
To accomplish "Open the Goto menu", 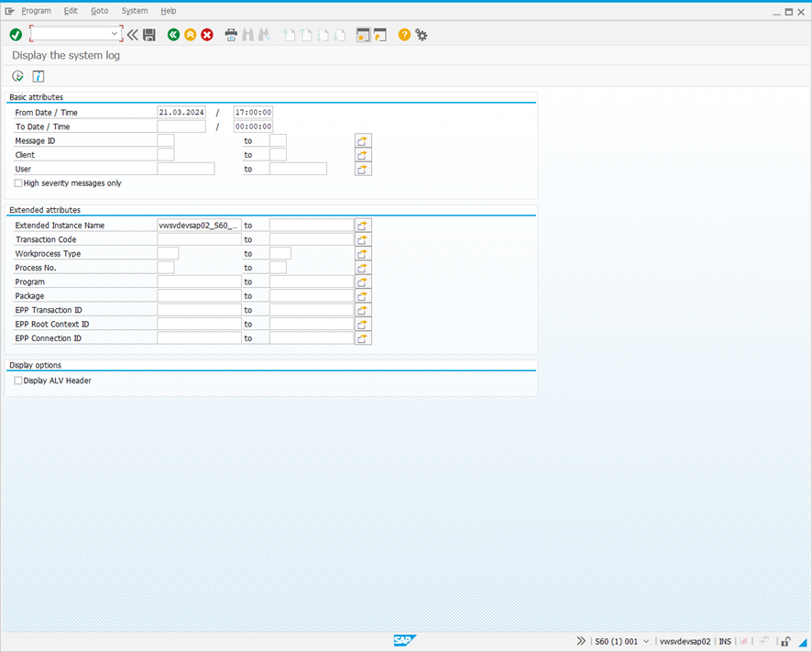I will pyautogui.click(x=99, y=10).
